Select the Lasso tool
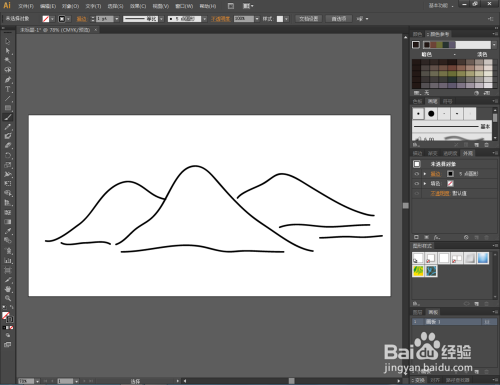Screen dimensions: 500x385 click(x=8, y=70)
